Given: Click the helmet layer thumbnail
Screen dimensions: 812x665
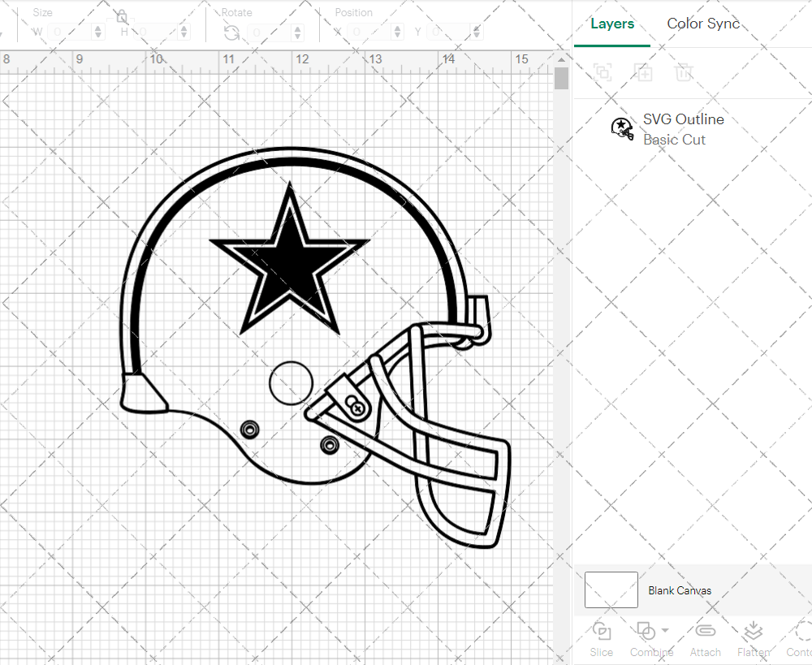Looking at the screenshot, I should (622, 129).
